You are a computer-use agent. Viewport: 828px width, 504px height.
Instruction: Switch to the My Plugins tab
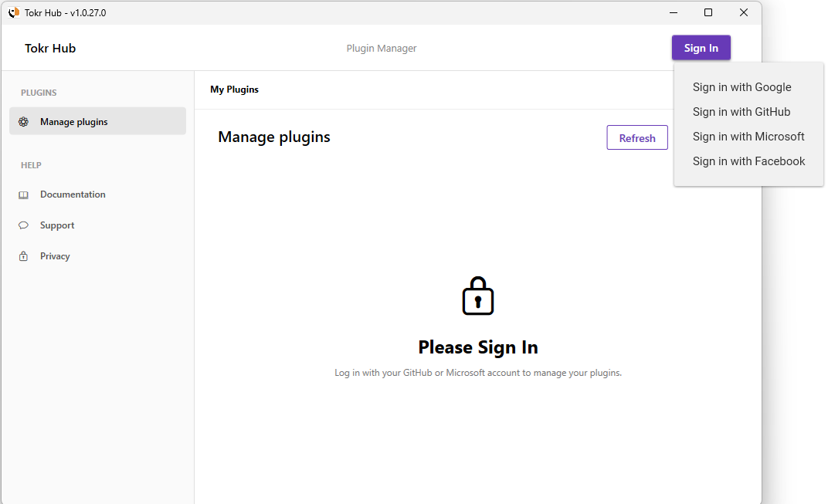(234, 89)
